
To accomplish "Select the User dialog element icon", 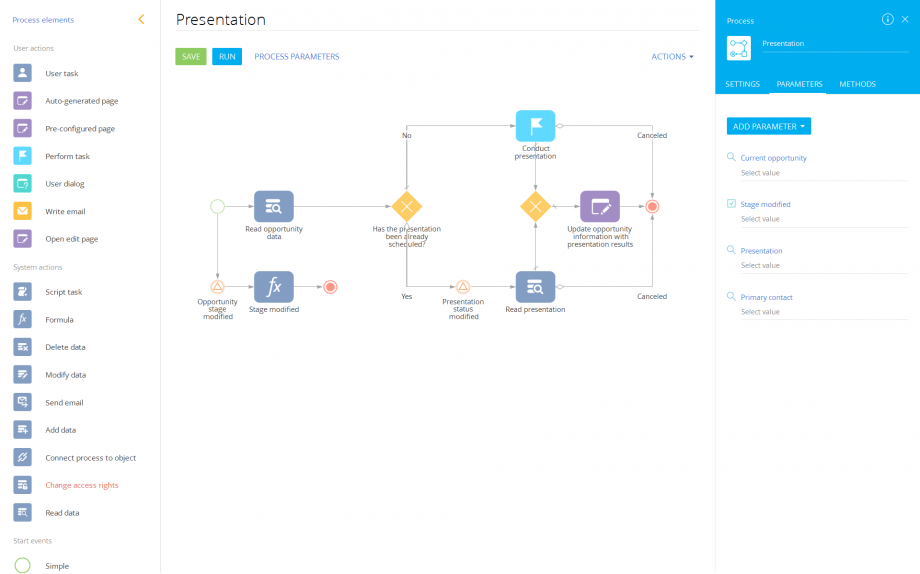I will pyautogui.click(x=22, y=183).
